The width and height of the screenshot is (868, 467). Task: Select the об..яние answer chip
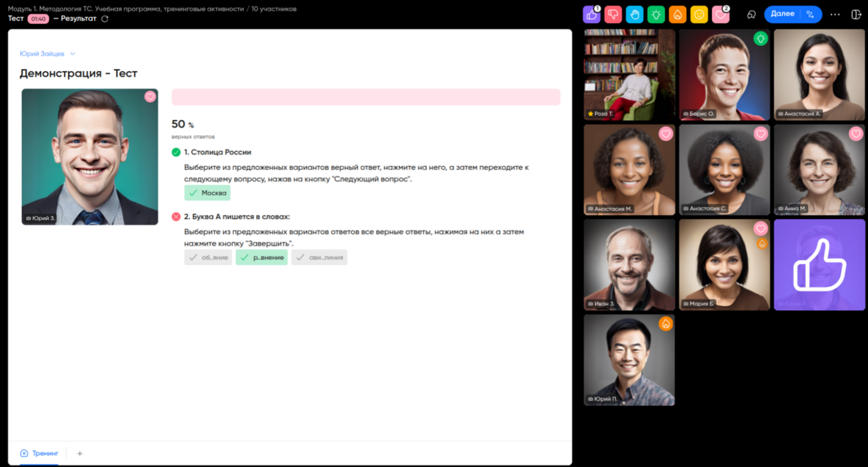[x=208, y=257]
